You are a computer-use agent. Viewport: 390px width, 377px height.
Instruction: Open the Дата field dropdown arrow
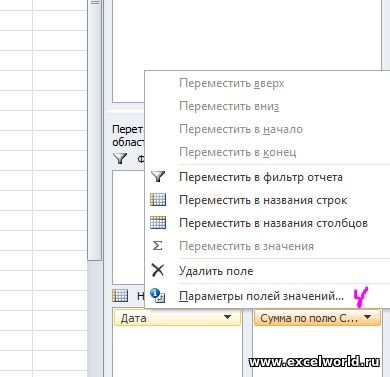pyautogui.click(x=228, y=317)
